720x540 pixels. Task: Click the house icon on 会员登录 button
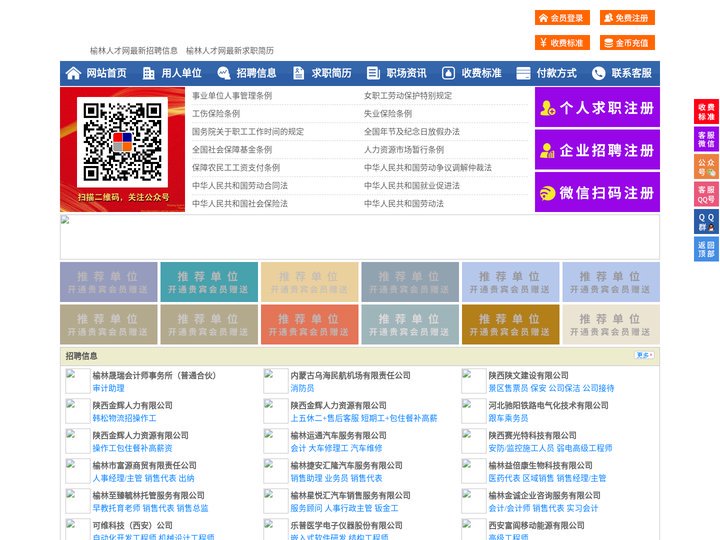click(543, 18)
